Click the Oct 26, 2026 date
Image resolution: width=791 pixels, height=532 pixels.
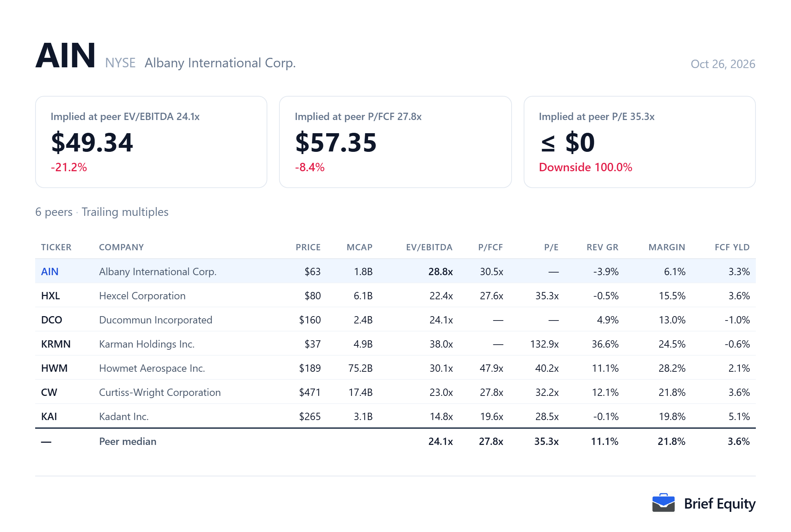click(723, 64)
